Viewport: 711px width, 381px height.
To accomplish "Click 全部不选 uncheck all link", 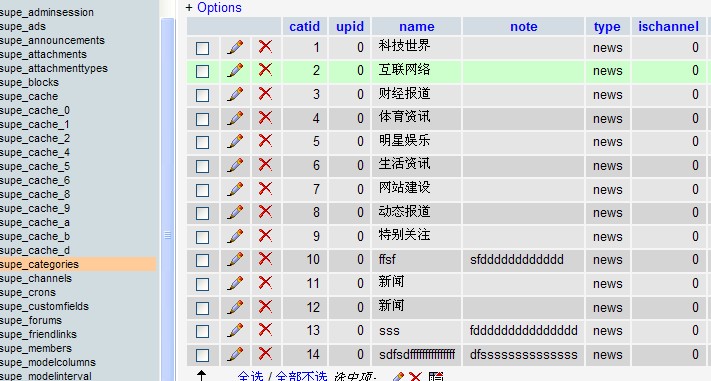I will coord(301,376).
